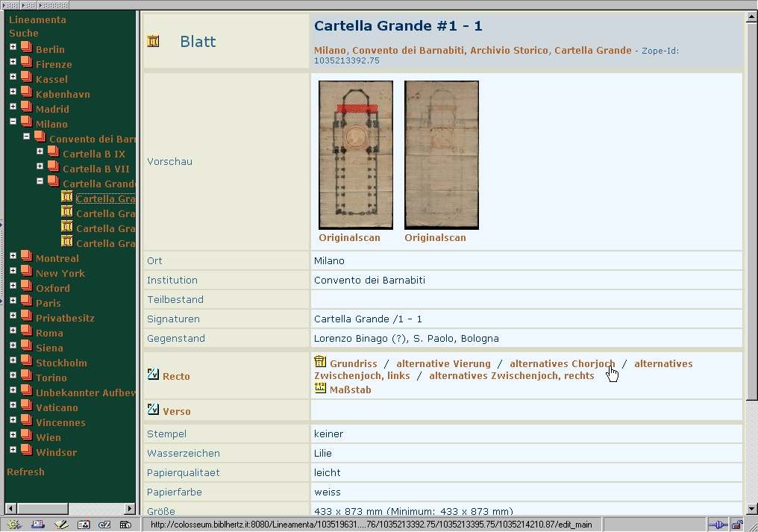Image resolution: width=758 pixels, height=532 pixels.
Task: Click the Grundriss drawing icon
Action: [320, 363]
